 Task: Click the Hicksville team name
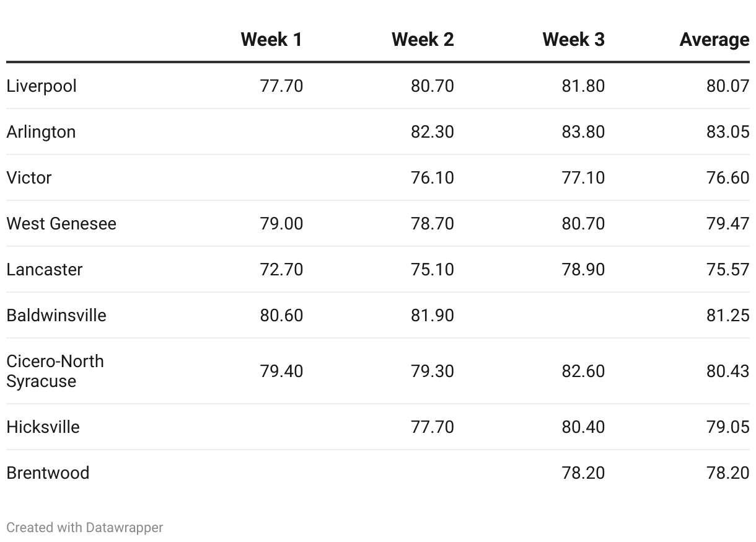(43, 427)
